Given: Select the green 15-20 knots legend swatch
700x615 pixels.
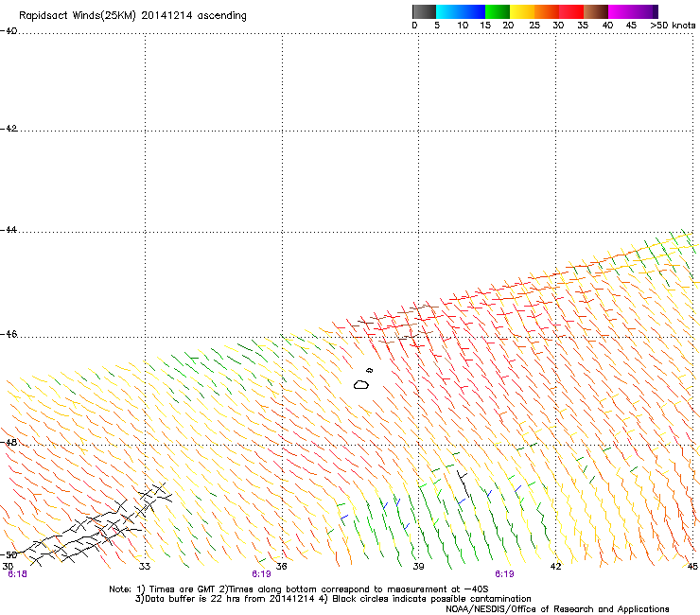Looking at the screenshot, I should 498,11.
